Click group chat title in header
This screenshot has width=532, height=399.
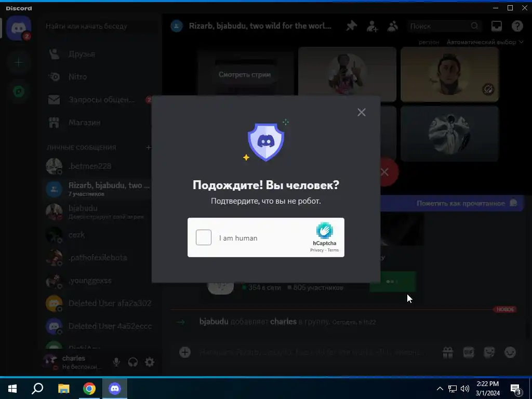(260, 26)
